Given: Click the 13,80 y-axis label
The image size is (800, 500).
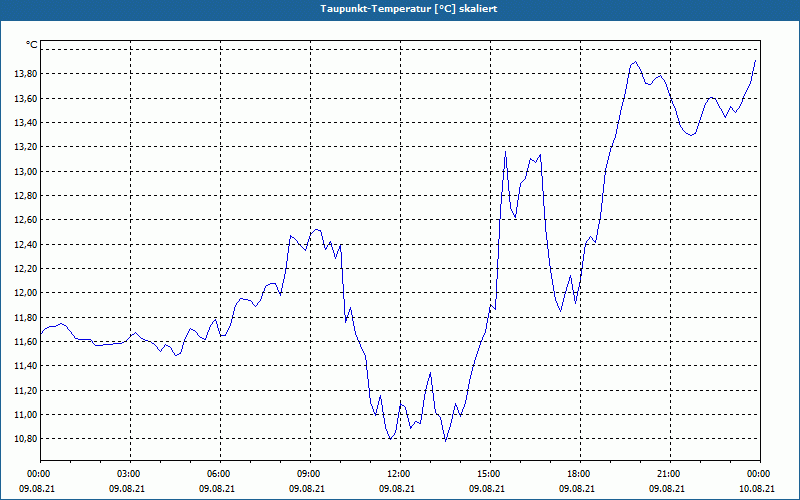Looking at the screenshot, I should point(27,74).
